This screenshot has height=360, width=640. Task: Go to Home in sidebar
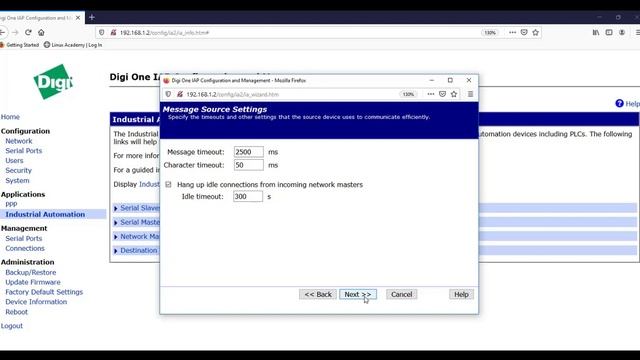10,117
